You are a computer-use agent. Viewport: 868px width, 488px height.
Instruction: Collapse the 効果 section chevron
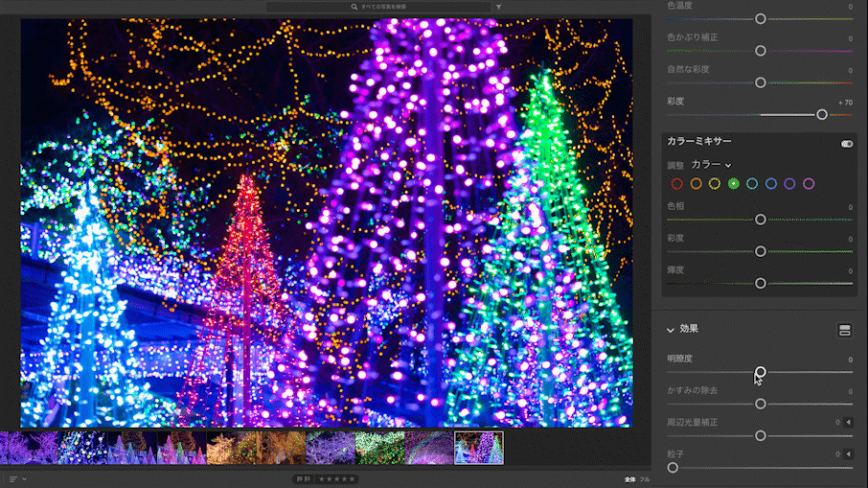pyautogui.click(x=671, y=330)
